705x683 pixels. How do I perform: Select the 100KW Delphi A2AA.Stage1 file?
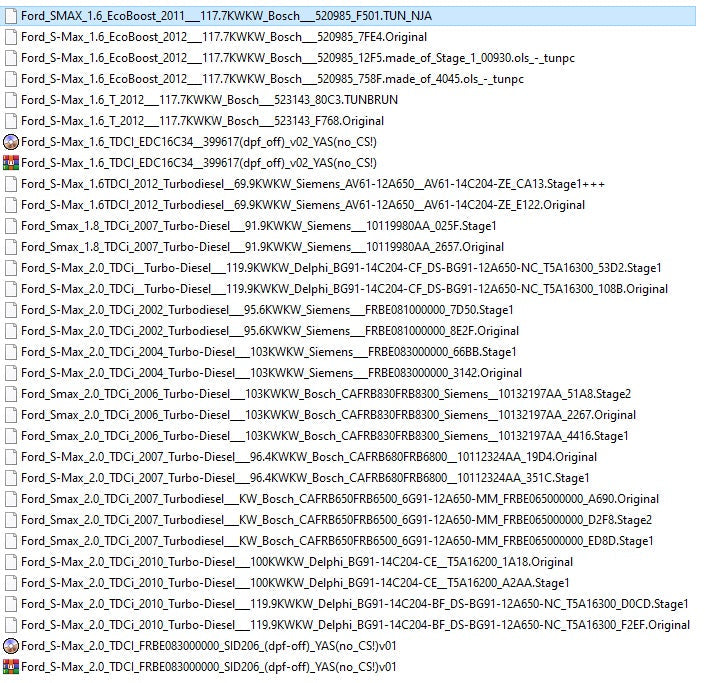pyautogui.click(x=295, y=583)
